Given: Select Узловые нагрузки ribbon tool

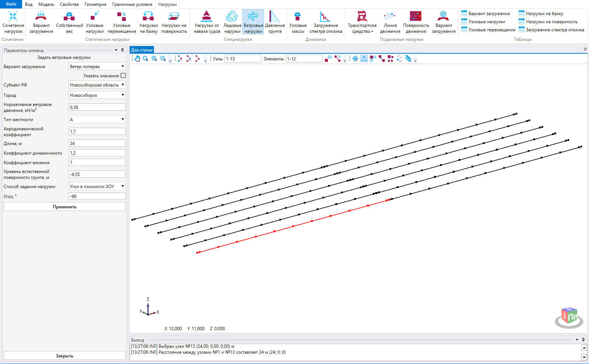Looking at the screenshot, I should point(95,22).
